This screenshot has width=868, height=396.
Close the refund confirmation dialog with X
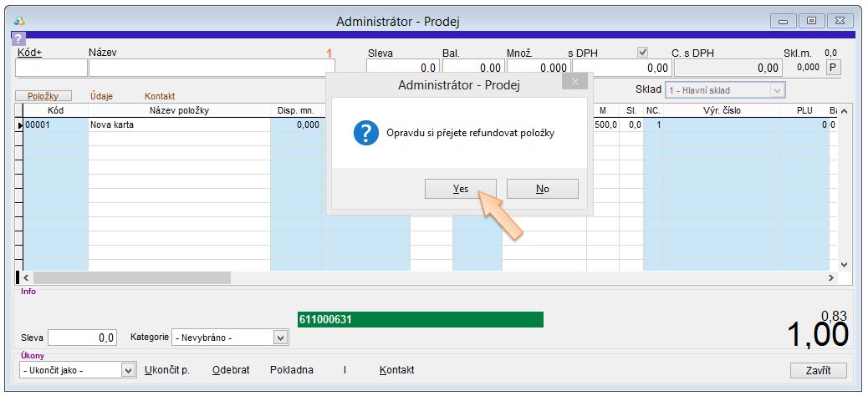(574, 83)
